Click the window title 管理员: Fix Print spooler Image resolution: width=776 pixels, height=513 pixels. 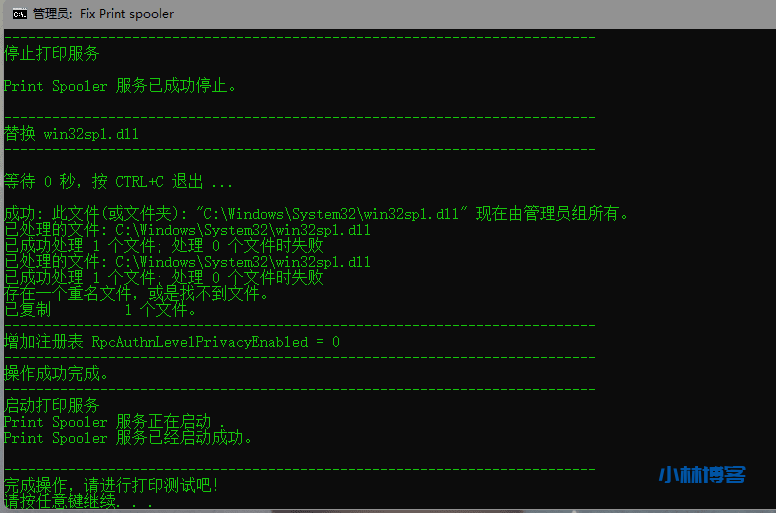point(103,14)
